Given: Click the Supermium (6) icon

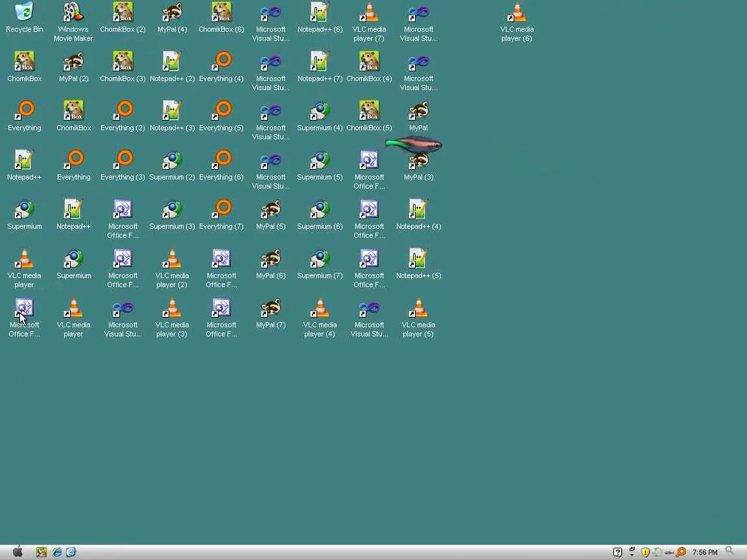Looking at the screenshot, I should coord(320,215).
